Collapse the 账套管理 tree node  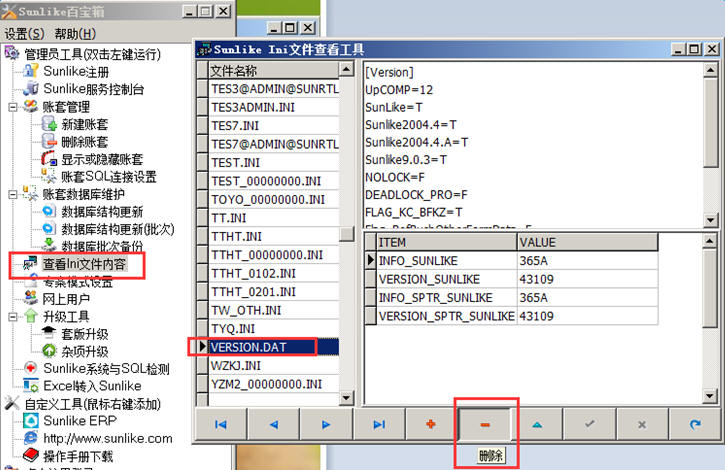pos(13,107)
